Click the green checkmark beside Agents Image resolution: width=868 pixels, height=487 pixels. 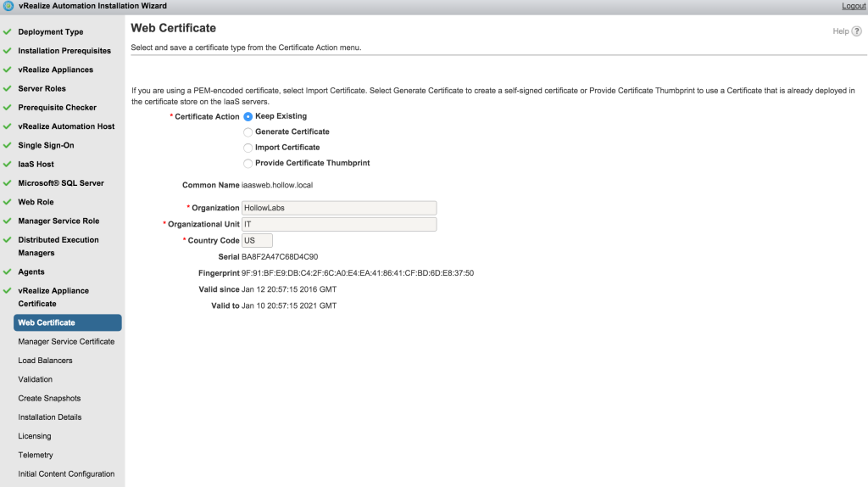[8, 272]
